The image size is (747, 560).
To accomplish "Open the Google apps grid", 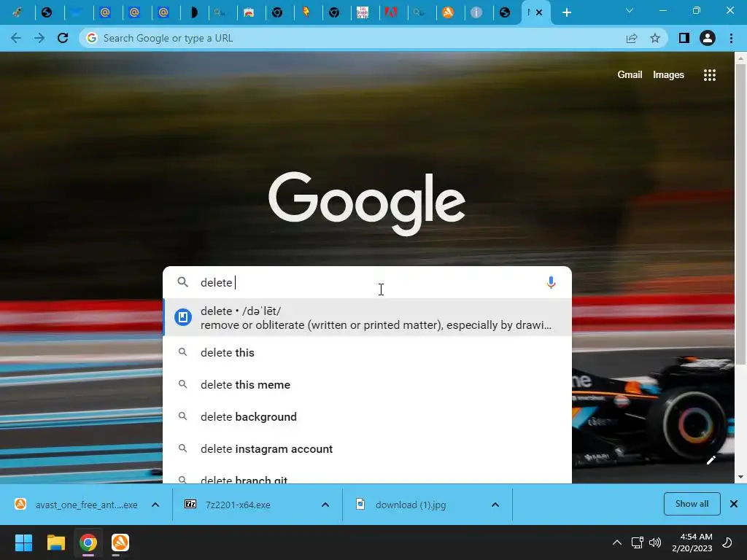I will click(709, 75).
